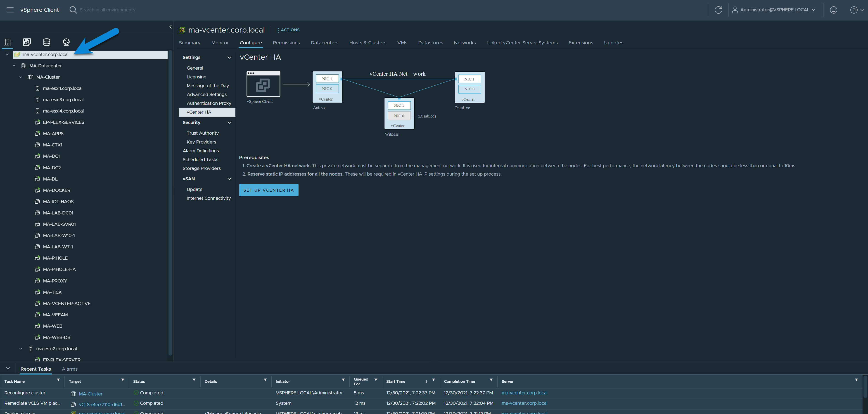
Task: Click the search in all environments field
Action: click(107, 10)
